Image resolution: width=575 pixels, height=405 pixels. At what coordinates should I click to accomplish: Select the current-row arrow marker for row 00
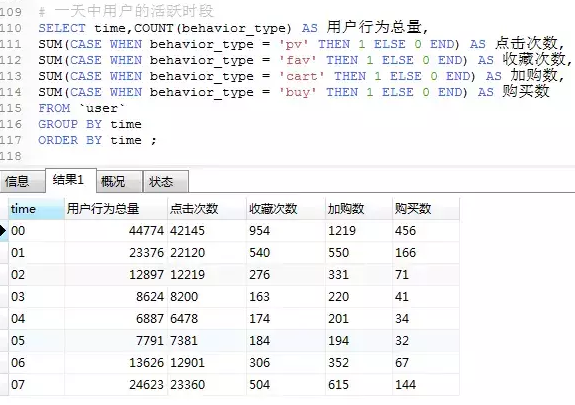[3, 231]
